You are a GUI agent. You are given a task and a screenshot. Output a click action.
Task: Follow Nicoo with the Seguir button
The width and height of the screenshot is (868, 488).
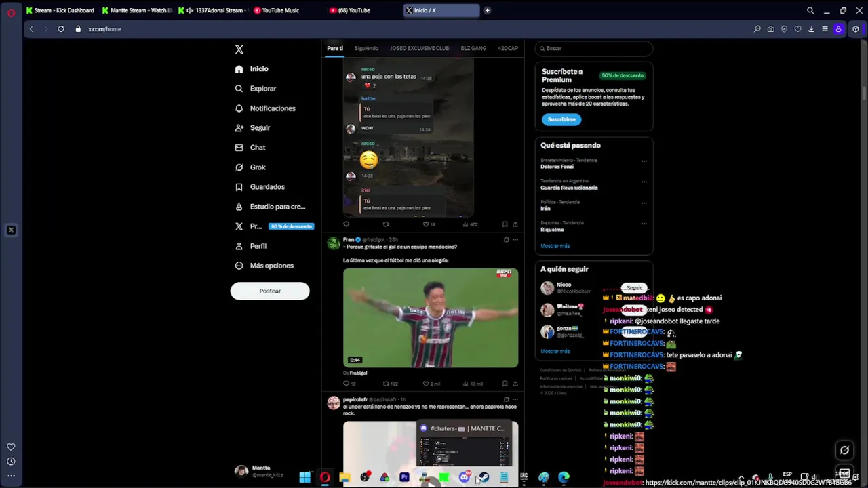tap(634, 288)
